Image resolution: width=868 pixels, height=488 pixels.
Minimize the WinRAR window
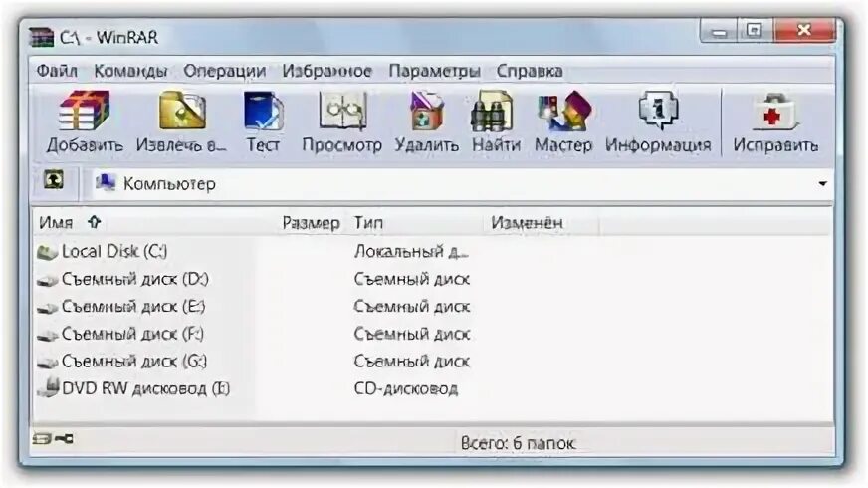(x=719, y=31)
